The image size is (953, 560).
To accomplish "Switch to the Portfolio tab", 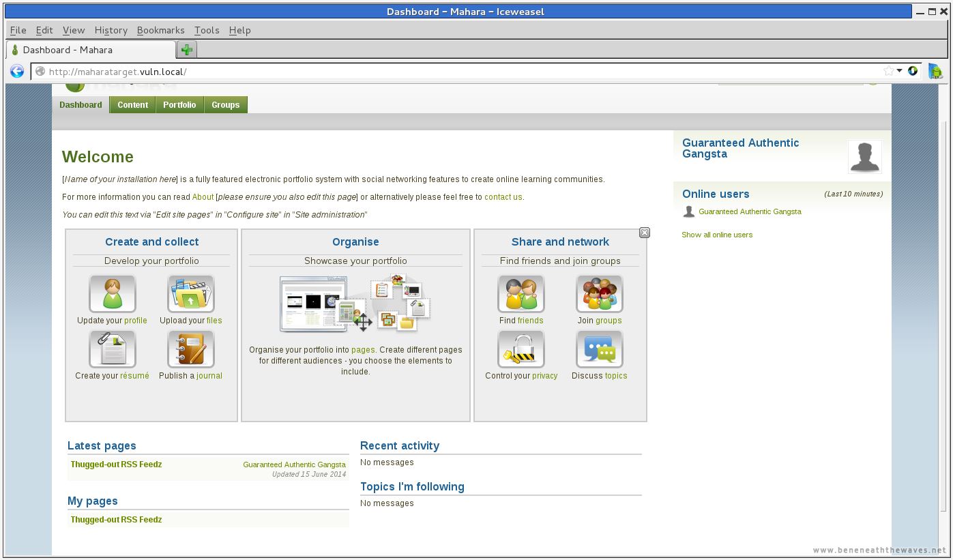I will [x=179, y=105].
